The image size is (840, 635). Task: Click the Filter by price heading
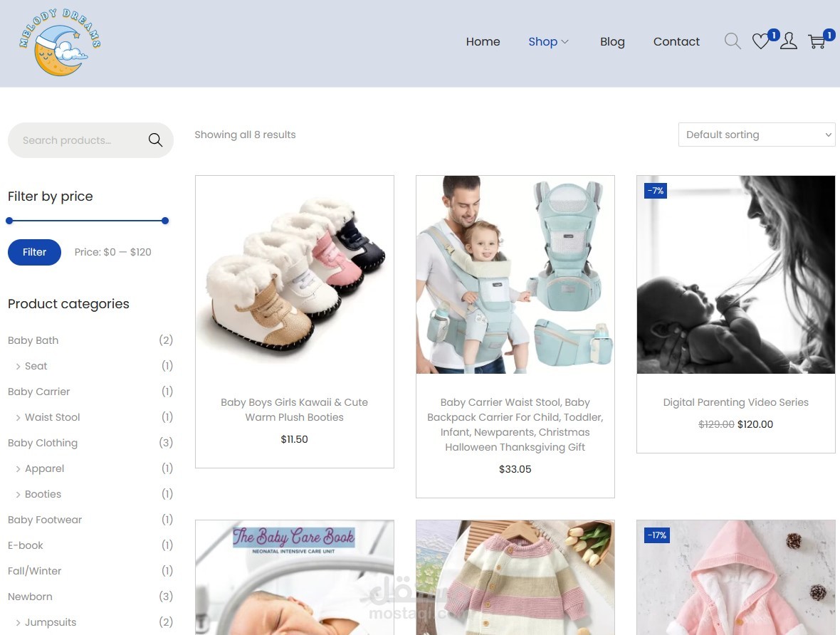point(51,196)
